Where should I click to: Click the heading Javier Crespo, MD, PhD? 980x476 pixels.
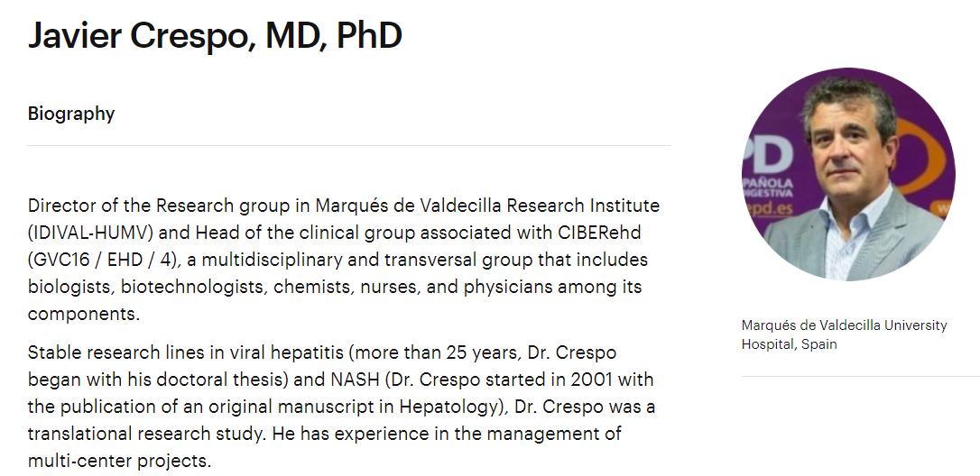click(x=215, y=35)
